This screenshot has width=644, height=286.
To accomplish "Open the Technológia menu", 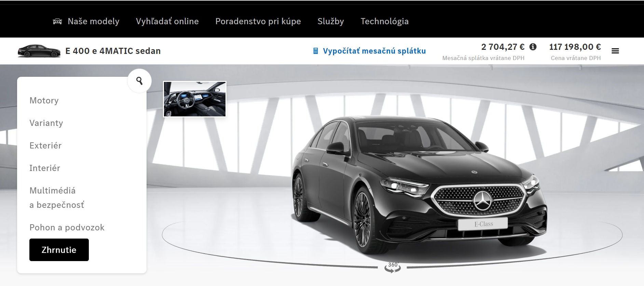I will click(384, 21).
